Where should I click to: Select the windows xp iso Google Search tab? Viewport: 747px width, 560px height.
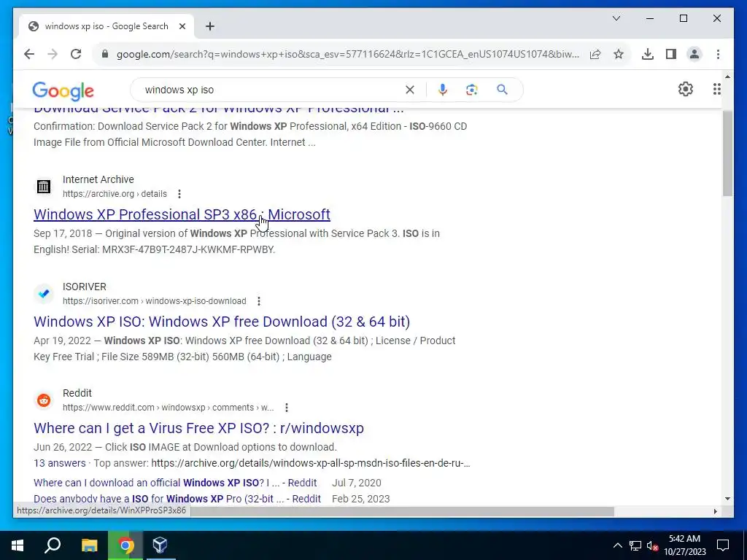107,26
